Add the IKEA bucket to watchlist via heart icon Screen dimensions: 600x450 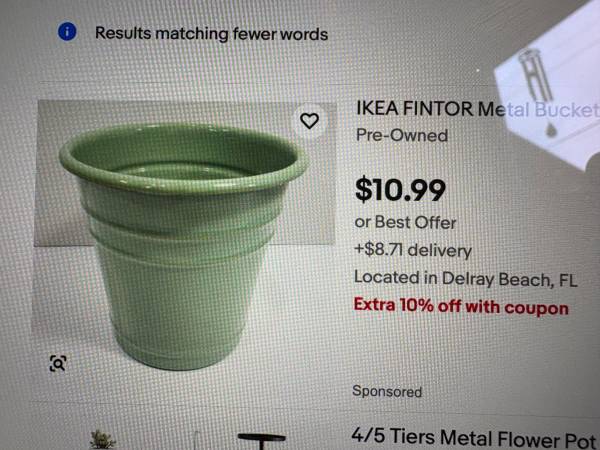[310, 121]
